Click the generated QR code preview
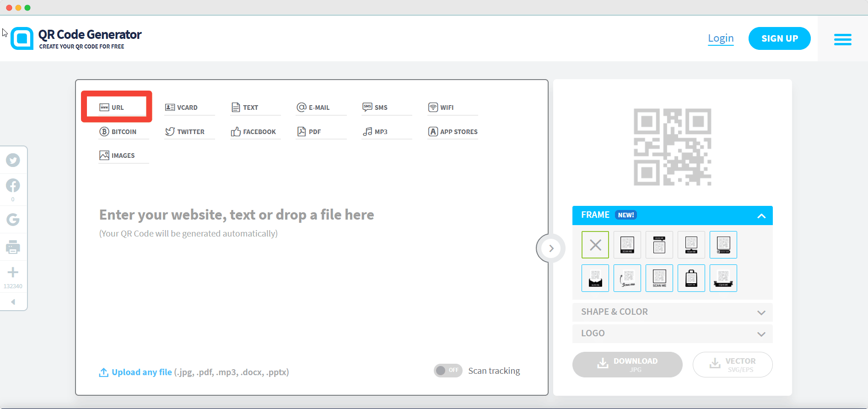The height and width of the screenshot is (409, 868). pos(672,147)
